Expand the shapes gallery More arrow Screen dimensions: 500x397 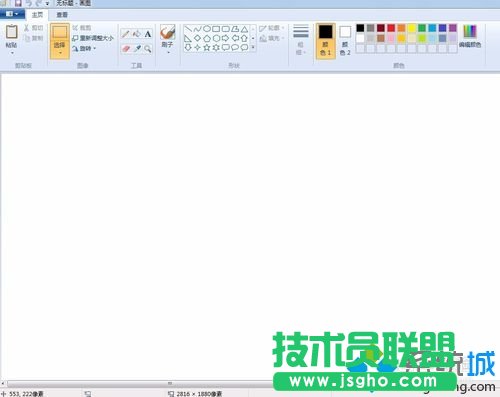(253, 48)
